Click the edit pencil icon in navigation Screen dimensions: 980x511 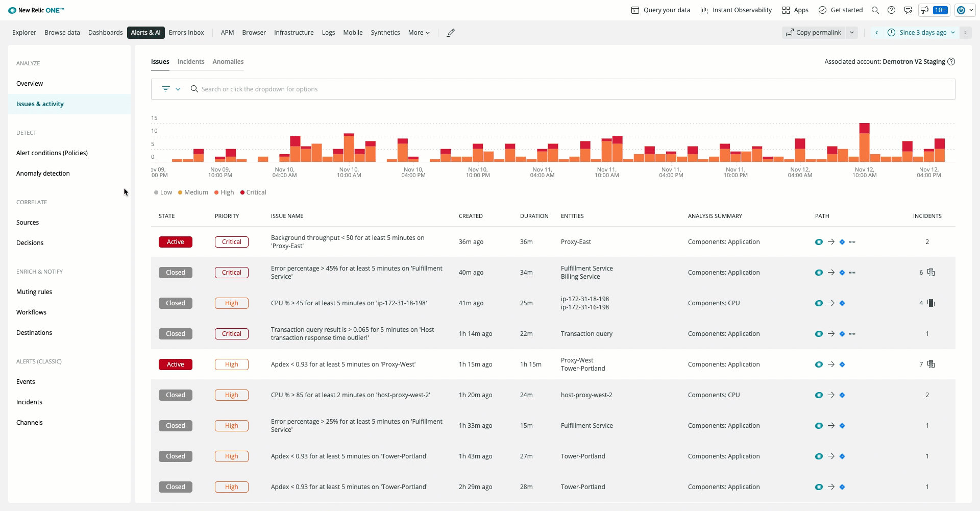pos(451,33)
